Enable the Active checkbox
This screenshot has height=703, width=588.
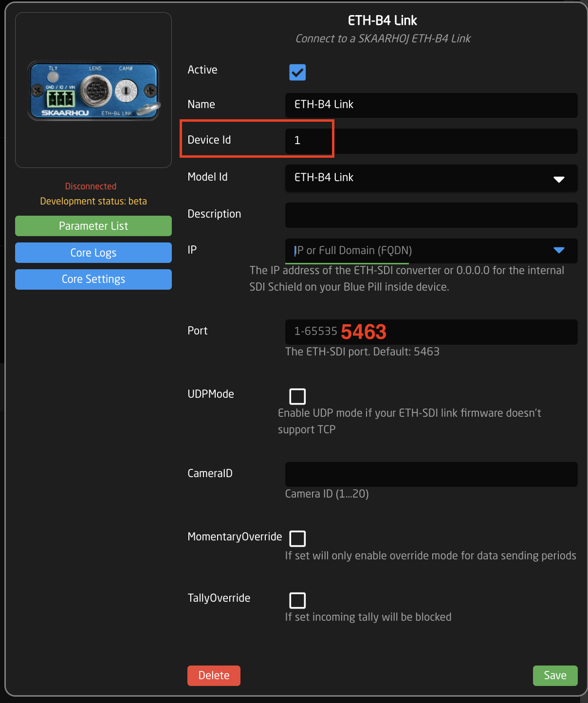tap(297, 72)
